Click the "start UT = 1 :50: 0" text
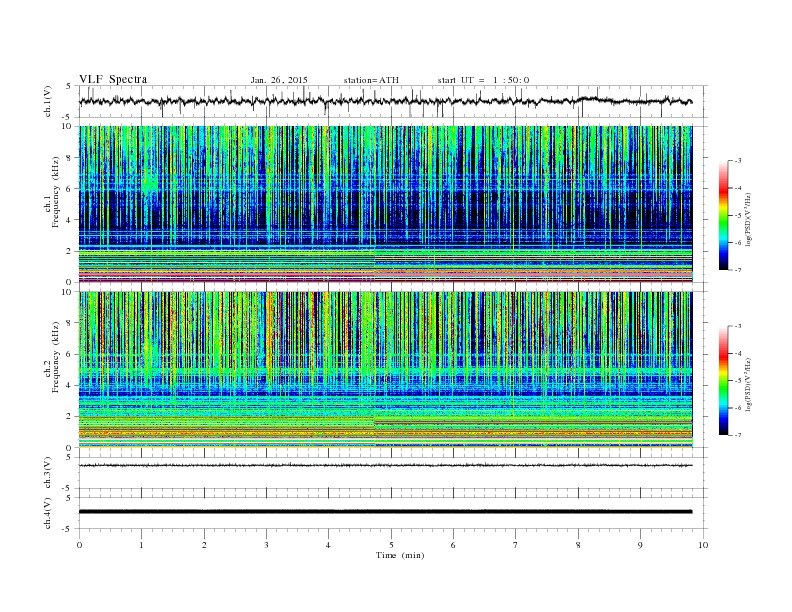 point(483,80)
